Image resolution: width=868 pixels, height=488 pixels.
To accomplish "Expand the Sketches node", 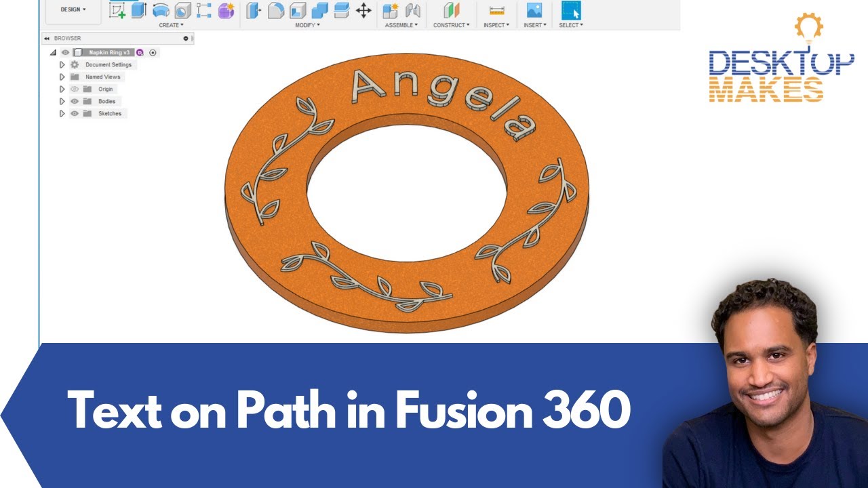I will [x=62, y=113].
